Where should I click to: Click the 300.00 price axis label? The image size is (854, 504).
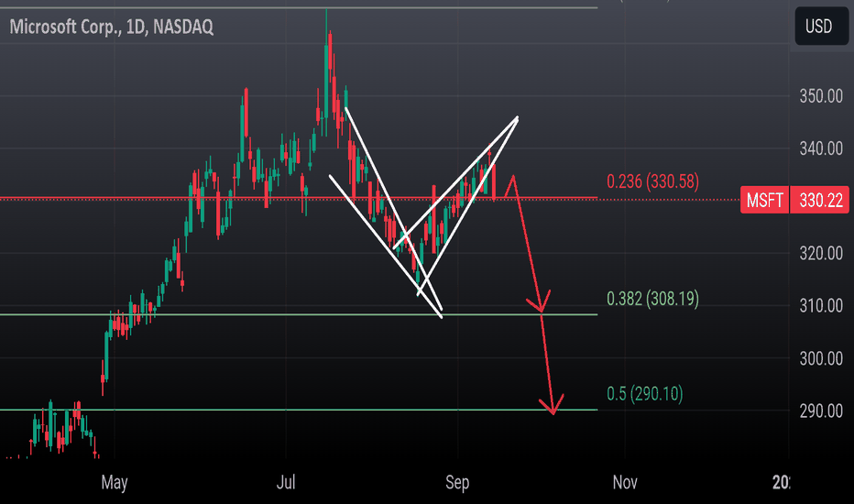click(x=821, y=358)
